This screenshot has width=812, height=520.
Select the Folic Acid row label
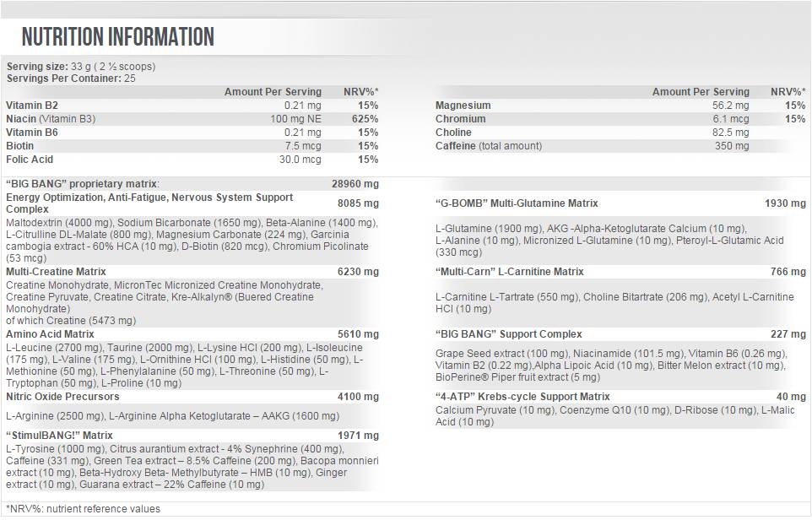tap(30, 160)
